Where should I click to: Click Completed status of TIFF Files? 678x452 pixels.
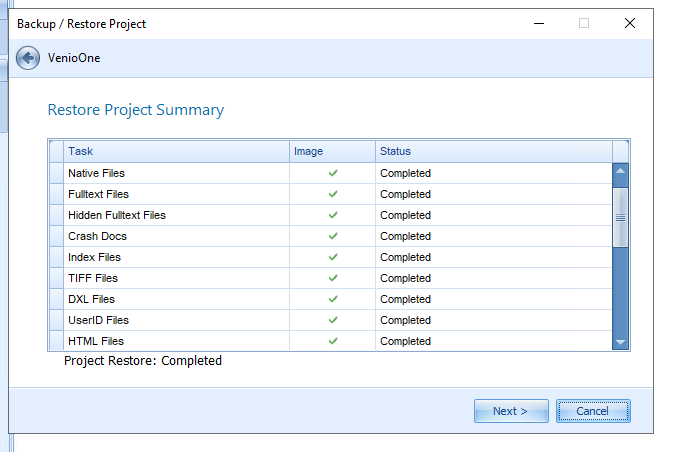coord(406,278)
